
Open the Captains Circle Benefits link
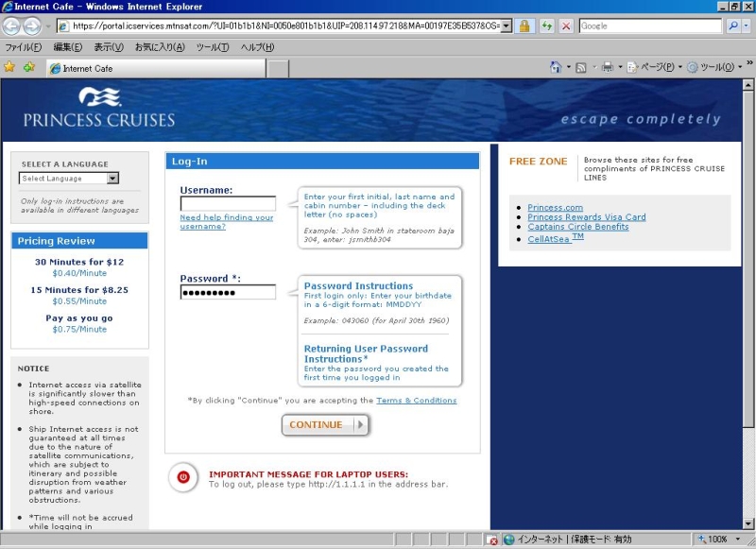pyautogui.click(x=578, y=227)
